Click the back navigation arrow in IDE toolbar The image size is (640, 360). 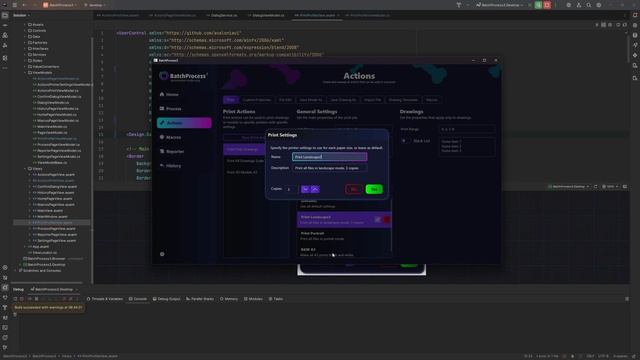click(x=24, y=5)
